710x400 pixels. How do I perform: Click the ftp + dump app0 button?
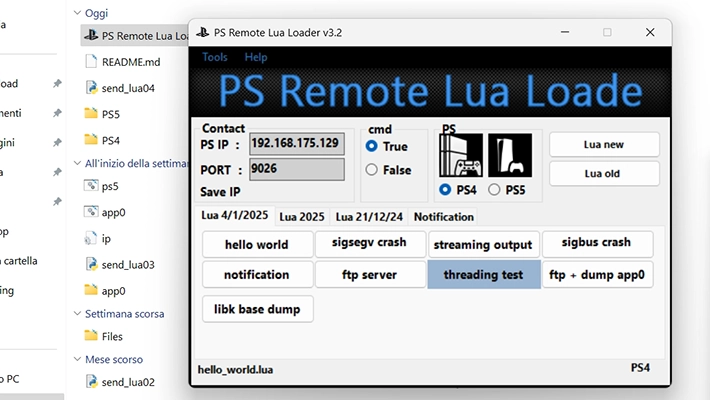[x=597, y=274]
